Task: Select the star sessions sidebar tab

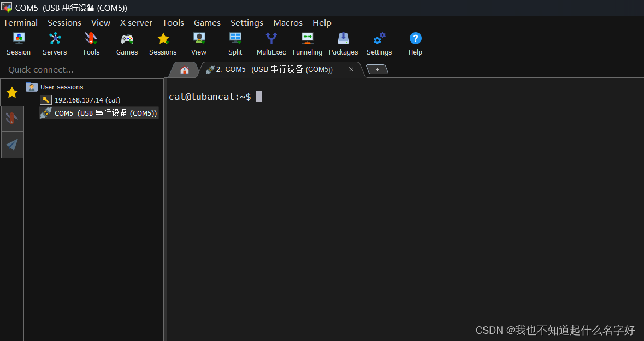Action: click(x=12, y=92)
